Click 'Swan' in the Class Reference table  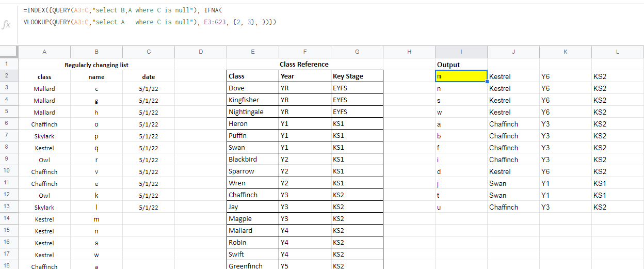tap(253, 147)
